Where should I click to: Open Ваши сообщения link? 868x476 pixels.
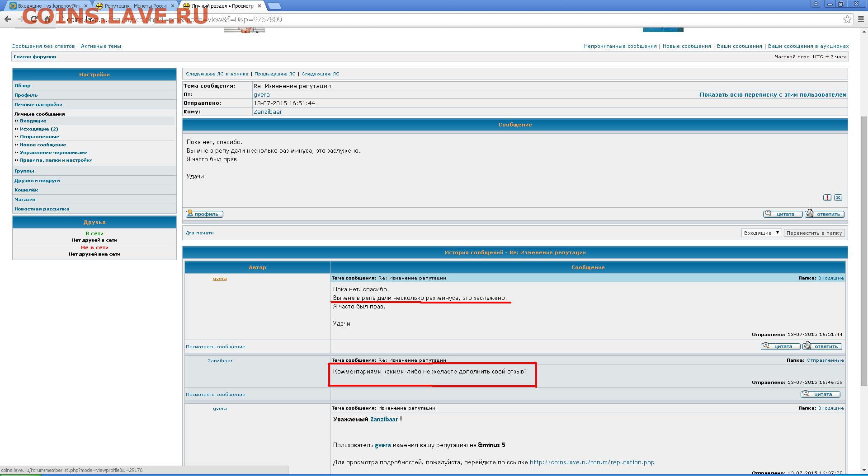[x=739, y=46]
